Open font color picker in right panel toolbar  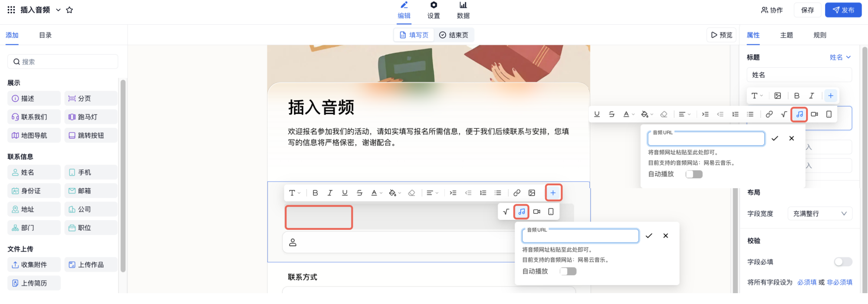click(x=628, y=114)
